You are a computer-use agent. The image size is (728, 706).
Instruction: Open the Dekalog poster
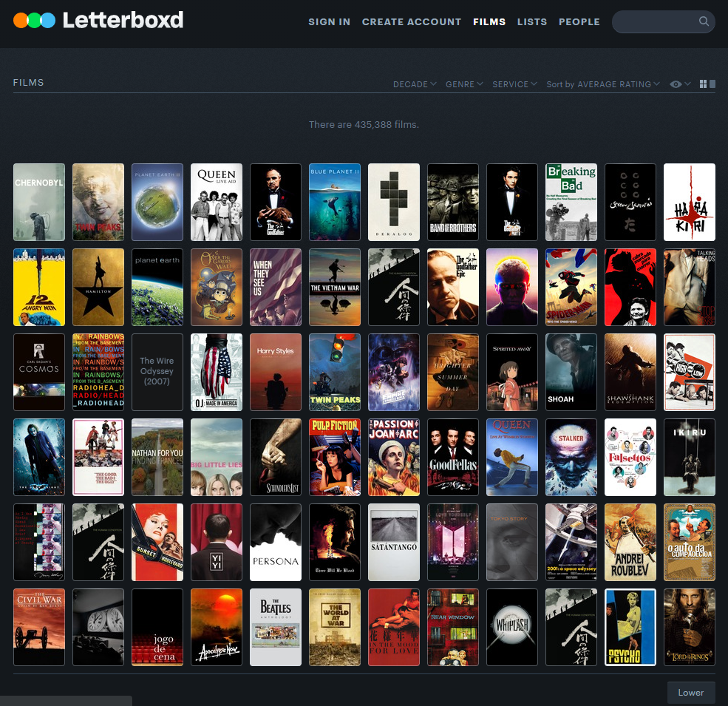(x=394, y=202)
